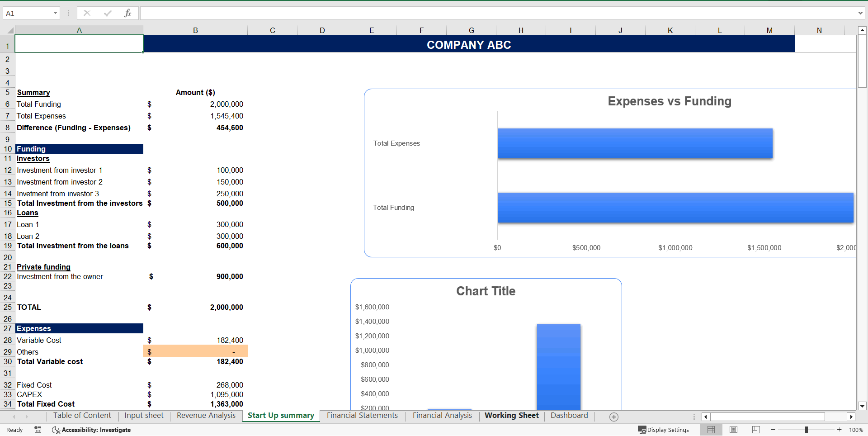Click the Name Box showing A1
Viewport: 868px width, 436px height.
pos(27,13)
